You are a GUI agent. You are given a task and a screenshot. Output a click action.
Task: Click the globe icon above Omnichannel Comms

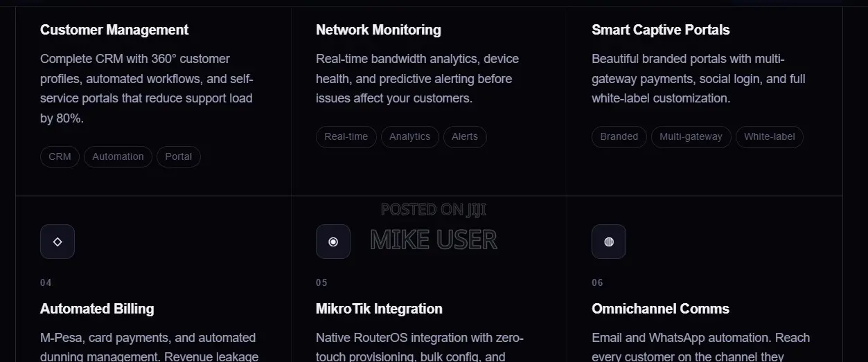609,242
